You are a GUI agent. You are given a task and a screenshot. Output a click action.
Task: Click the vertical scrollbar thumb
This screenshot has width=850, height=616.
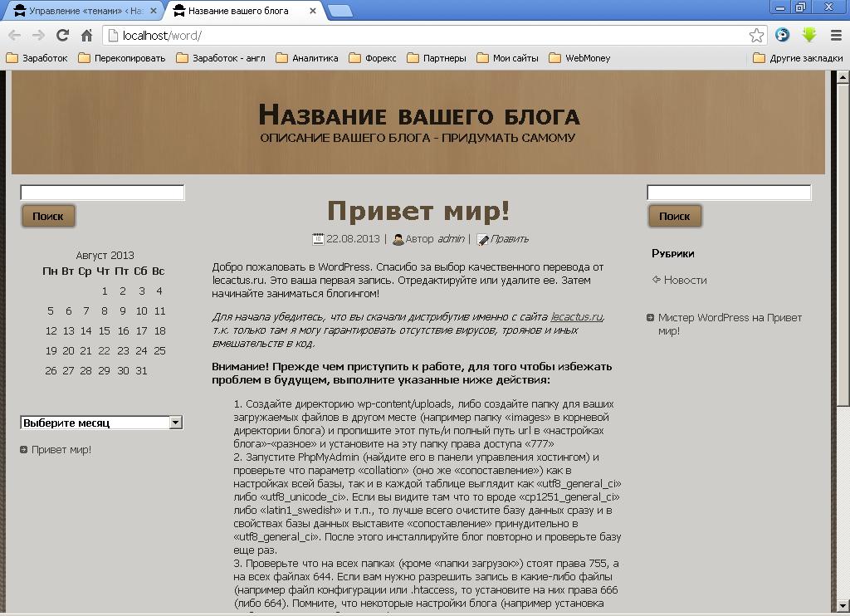click(843, 245)
